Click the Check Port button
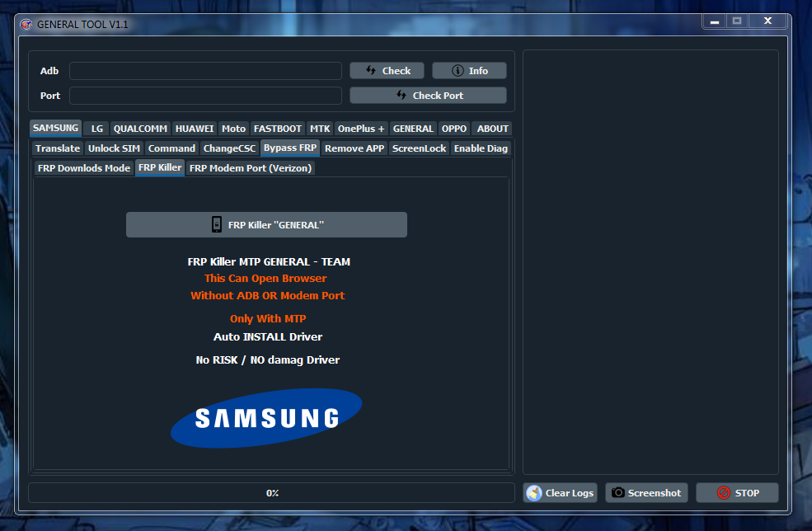This screenshot has width=812, height=531. pyautogui.click(x=429, y=96)
